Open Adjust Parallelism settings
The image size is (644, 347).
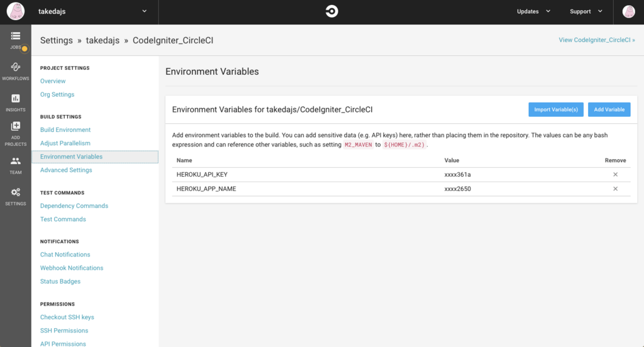point(65,143)
